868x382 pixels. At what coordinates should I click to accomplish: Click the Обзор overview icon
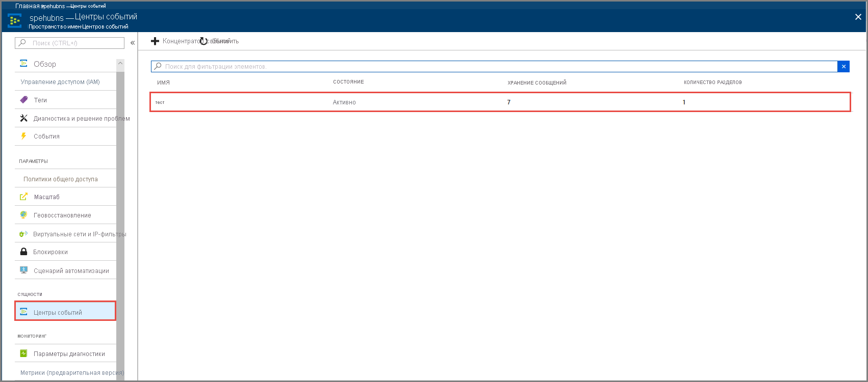23,64
